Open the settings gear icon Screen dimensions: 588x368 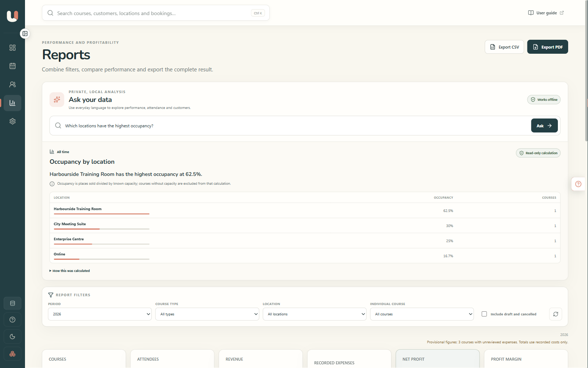pos(12,121)
